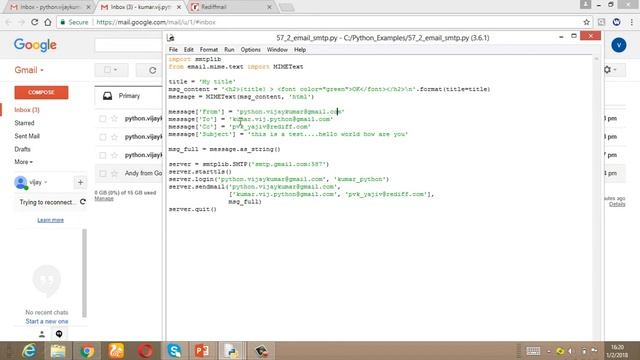640x360 pixels.
Task: Open a new Chrome tab
Action: coord(287,7)
